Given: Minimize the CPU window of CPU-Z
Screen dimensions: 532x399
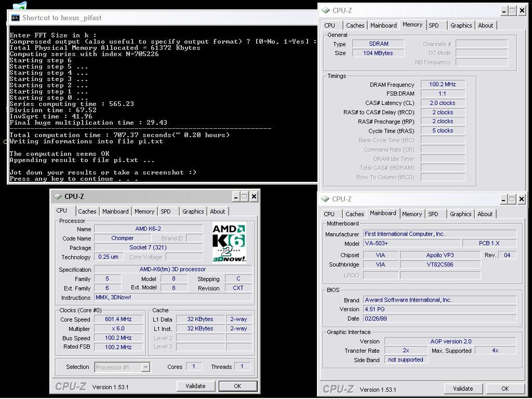Looking at the screenshot, I should tap(236, 196).
